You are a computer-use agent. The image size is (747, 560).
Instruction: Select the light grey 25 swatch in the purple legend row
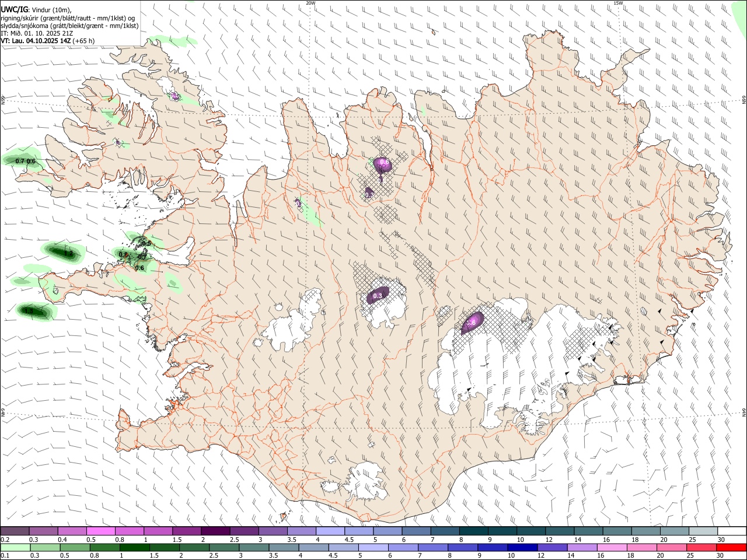[x=703, y=531]
